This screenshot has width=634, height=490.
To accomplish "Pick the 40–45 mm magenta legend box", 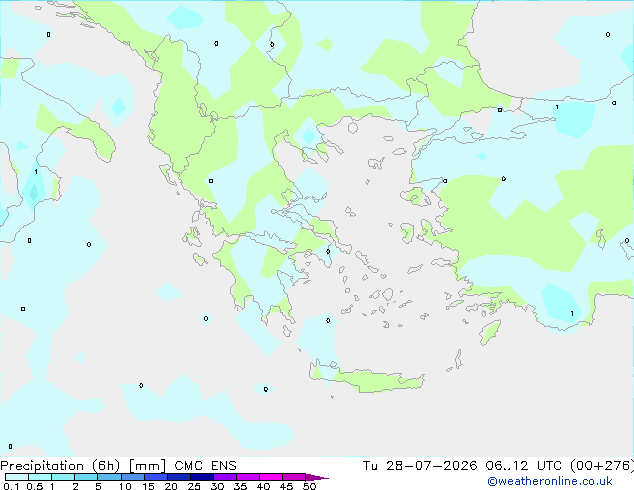I will click(271, 477).
